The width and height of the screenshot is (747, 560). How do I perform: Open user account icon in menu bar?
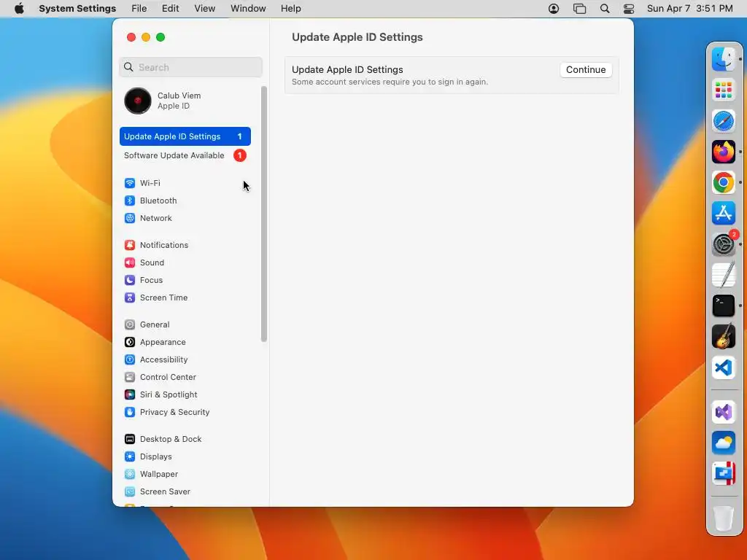click(554, 9)
